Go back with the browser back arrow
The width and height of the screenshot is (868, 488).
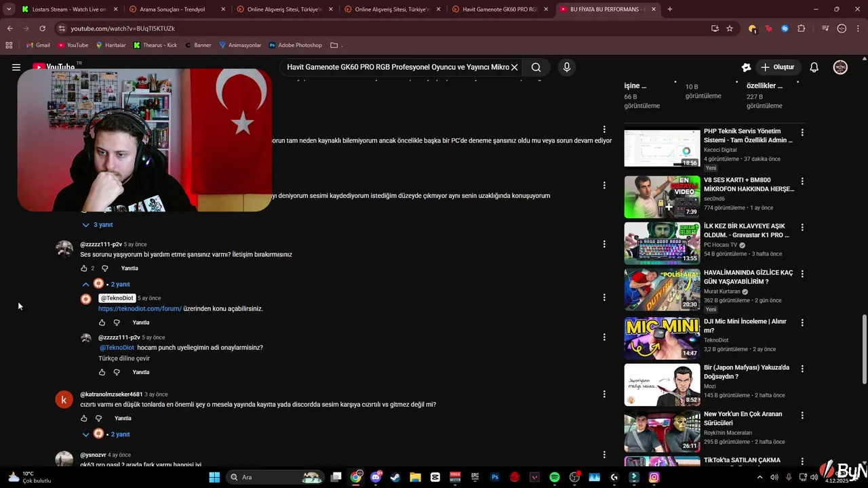[9, 28]
